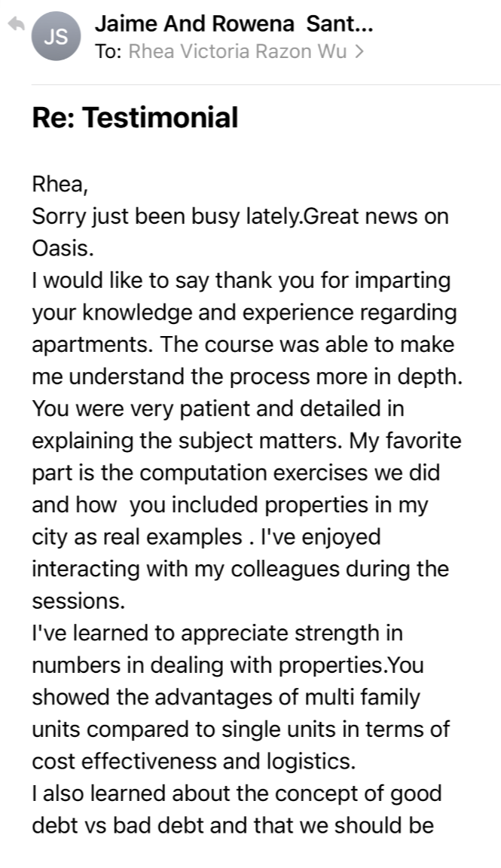This screenshot has height=868, width=501.
Task: Click line starting "Sorry just been busy"
Action: 240,216
